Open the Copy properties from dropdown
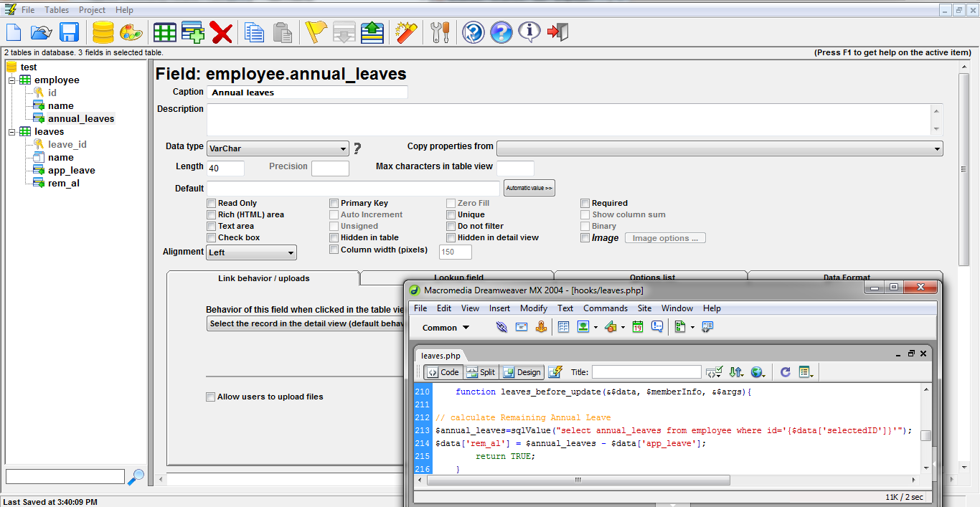This screenshot has height=507, width=980. pos(720,148)
